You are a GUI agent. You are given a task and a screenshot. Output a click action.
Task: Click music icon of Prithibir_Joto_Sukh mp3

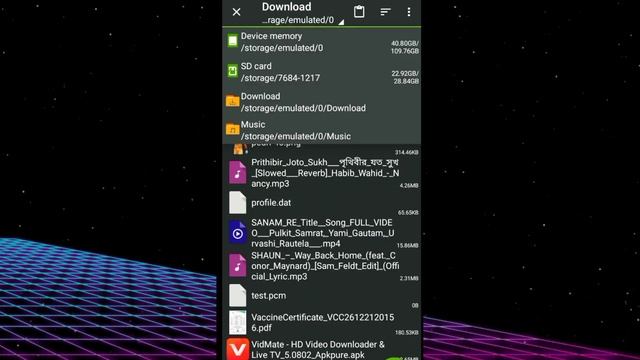[237, 172]
